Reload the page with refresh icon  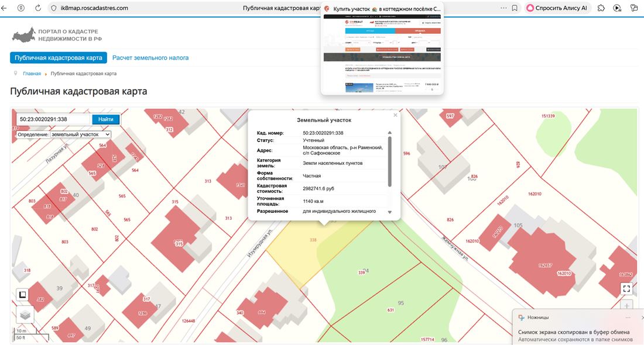click(39, 8)
